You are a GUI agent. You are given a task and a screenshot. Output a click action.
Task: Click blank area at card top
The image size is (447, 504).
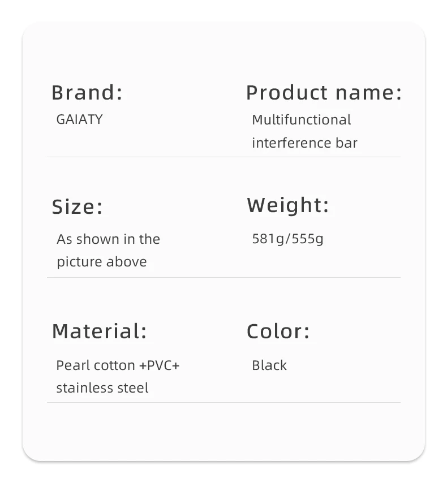(x=223, y=51)
